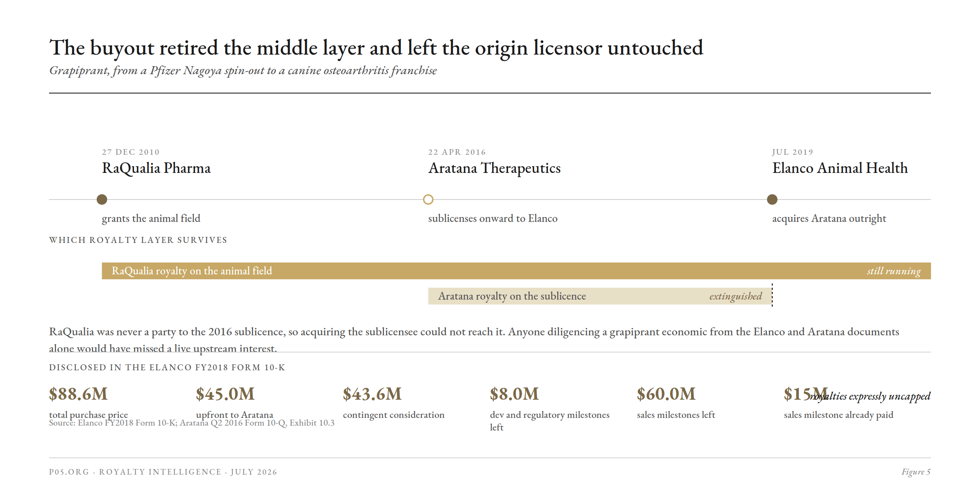This screenshot has height=490, width=980.
Task: Click the $8.0M dev milestones figure
Action: point(514,394)
